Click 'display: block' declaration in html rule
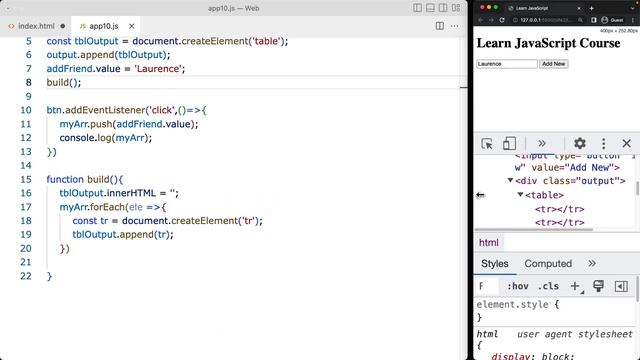 point(533,356)
